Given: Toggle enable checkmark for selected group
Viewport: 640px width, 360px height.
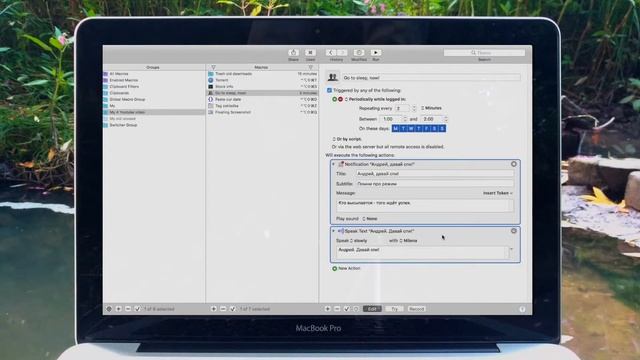Looking at the screenshot, I should point(138,309).
